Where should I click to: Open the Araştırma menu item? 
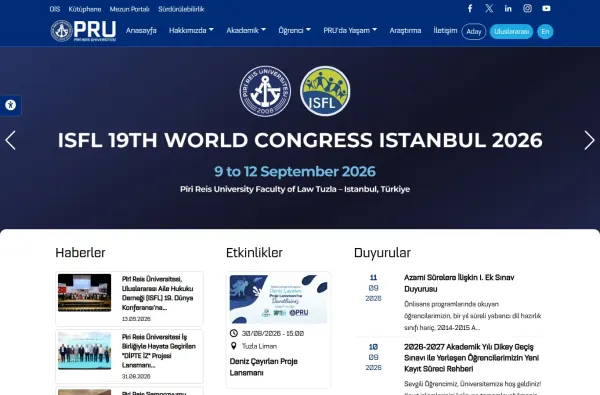pos(405,30)
